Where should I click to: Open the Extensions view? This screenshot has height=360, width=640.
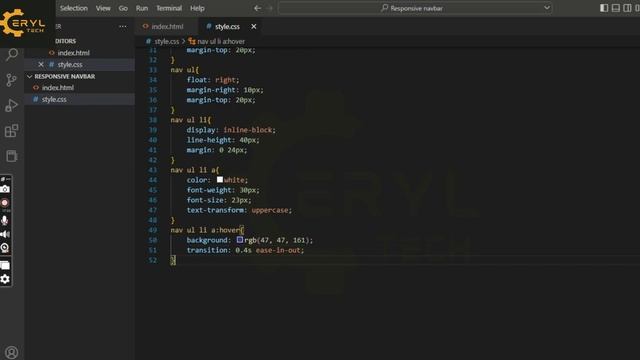tap(12, 131)
